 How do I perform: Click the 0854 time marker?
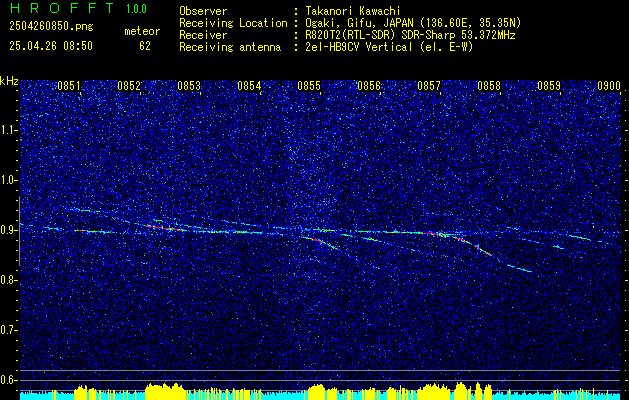(x=249, y=86)
